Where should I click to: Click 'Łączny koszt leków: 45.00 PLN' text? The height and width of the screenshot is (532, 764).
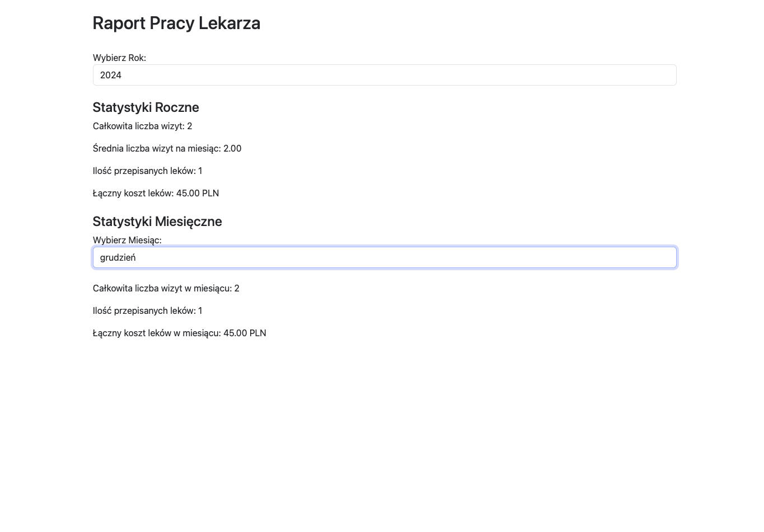click(x=156, y=193)
